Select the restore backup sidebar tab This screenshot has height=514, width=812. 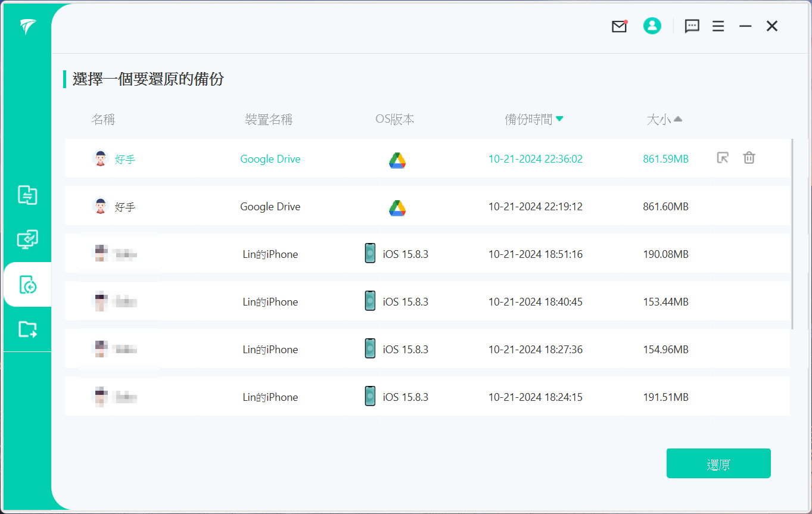[x=27, y=285]
